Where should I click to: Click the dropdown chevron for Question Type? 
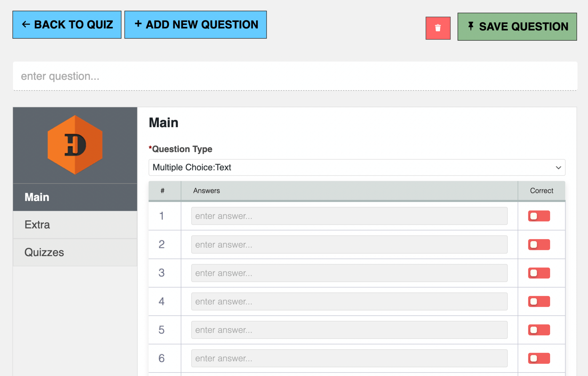558,168
